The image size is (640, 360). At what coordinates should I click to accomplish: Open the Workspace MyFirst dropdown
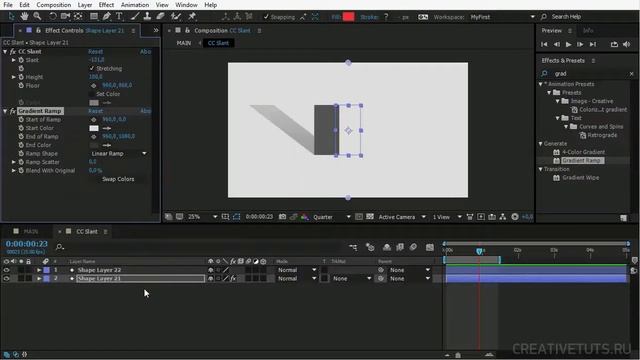pos(502,17)
